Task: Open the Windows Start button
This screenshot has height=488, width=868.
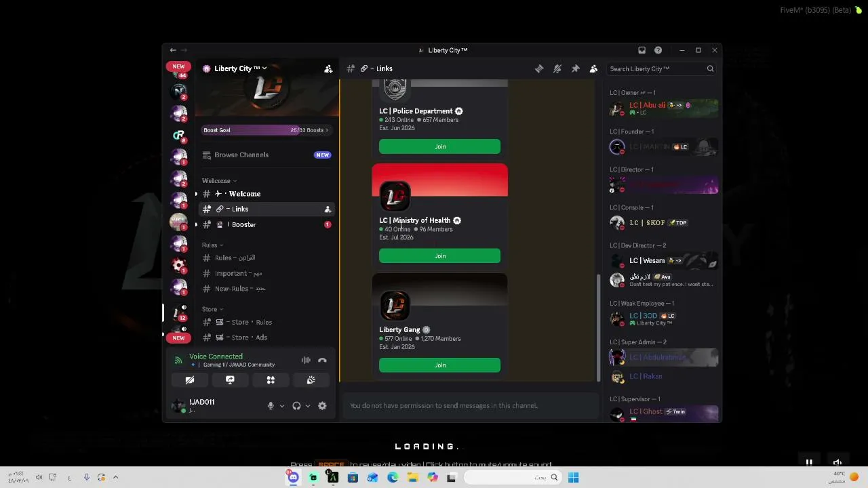Action: click(573, 477)
